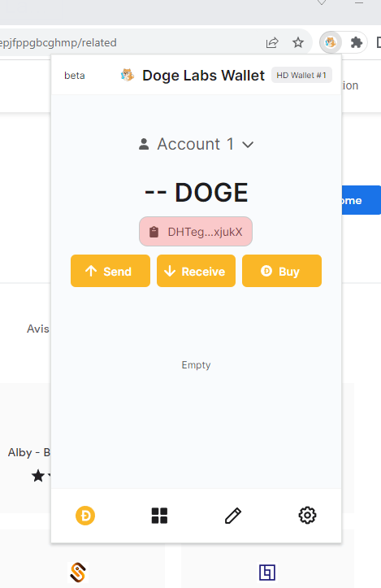Click the Buy DOGE button
Screen dimensions: 381x588
click(x=282, y=271)
